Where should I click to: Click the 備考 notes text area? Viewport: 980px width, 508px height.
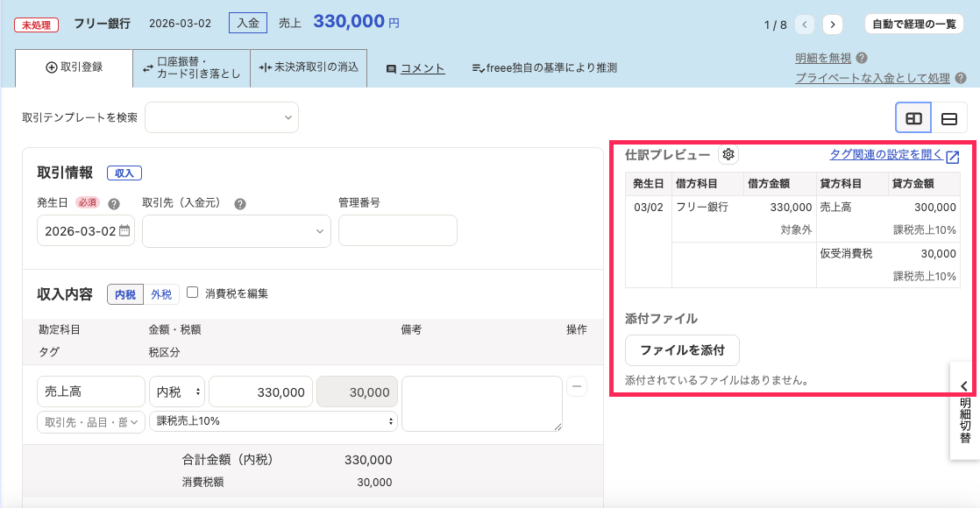click(482, 404)
